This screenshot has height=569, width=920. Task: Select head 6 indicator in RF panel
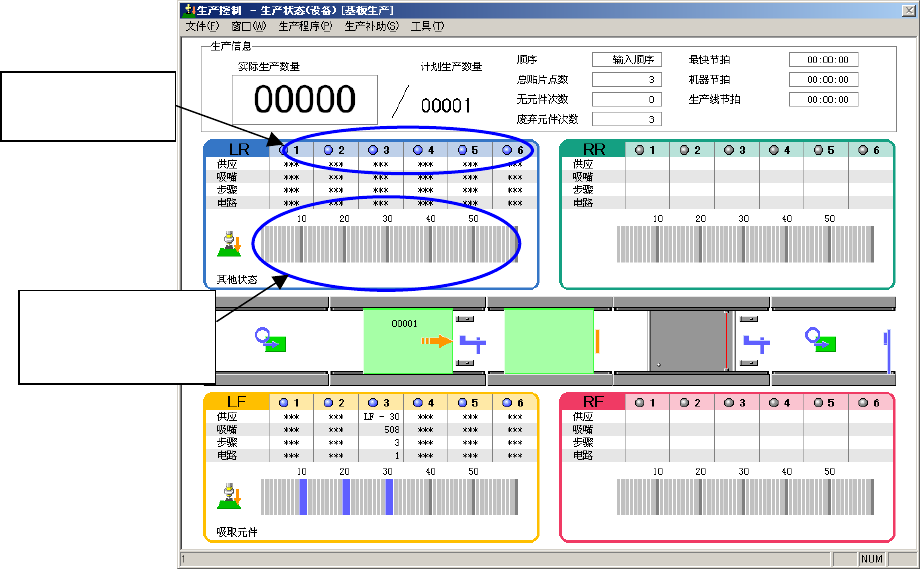click(x=862, y=402)
